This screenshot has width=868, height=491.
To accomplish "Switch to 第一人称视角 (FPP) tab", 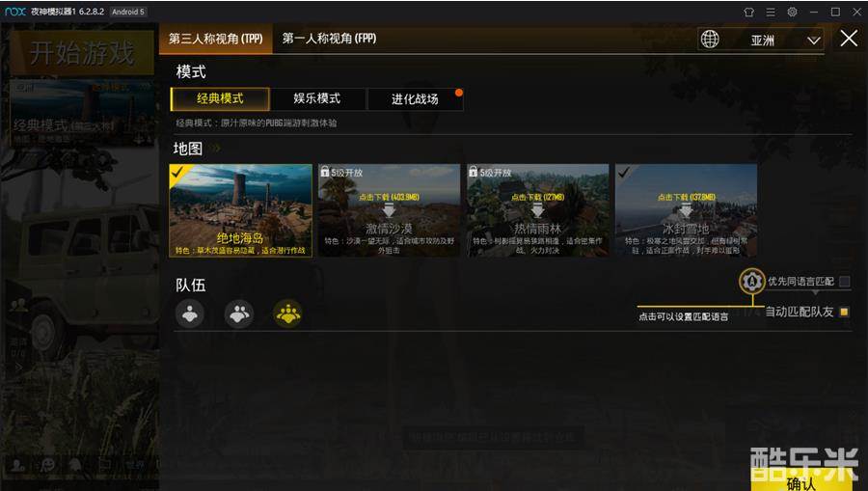I will (330, 39).
